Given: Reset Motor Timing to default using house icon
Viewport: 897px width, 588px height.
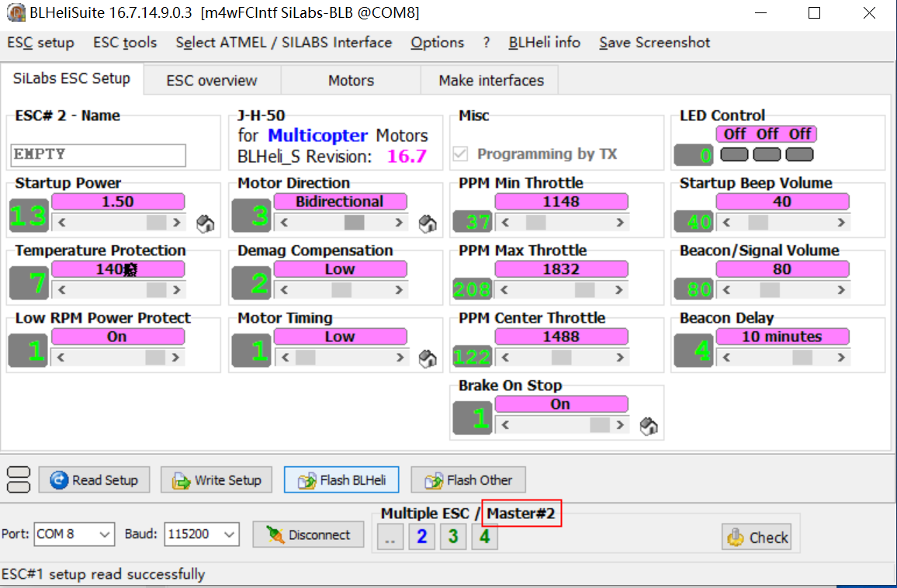Looking at the screenshot, I should click(x=428, y=358).
